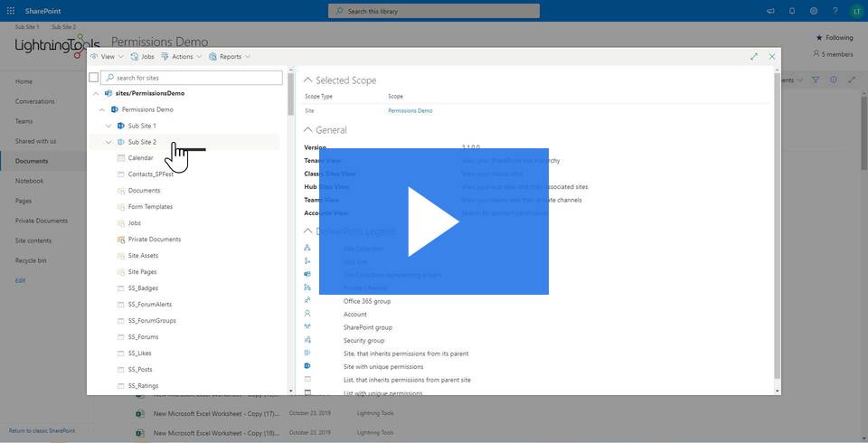868x443 pixels.
Task: Click the Site Pages library icon
Action: (121, 272)
